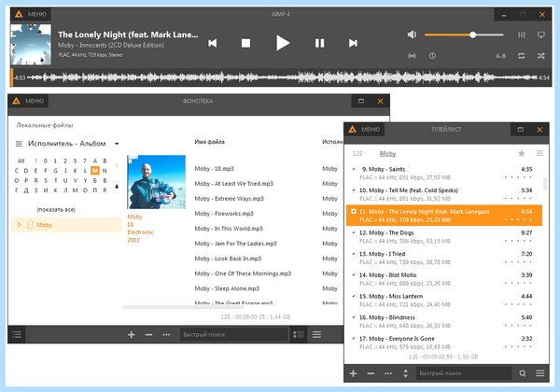
Task: Pause the current track
Action: pyautogui.click(x=319, y=43)
